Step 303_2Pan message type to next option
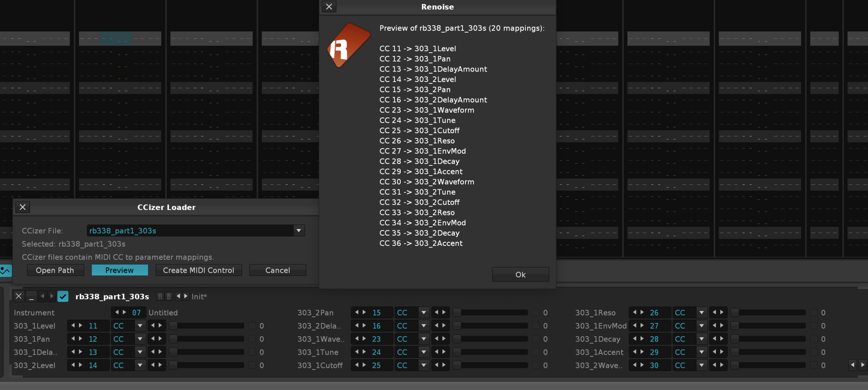868x390 pixels. (444, 312)
